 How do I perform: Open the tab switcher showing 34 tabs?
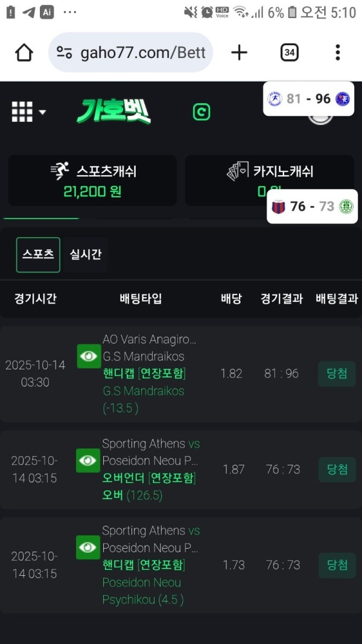[290, 53]
